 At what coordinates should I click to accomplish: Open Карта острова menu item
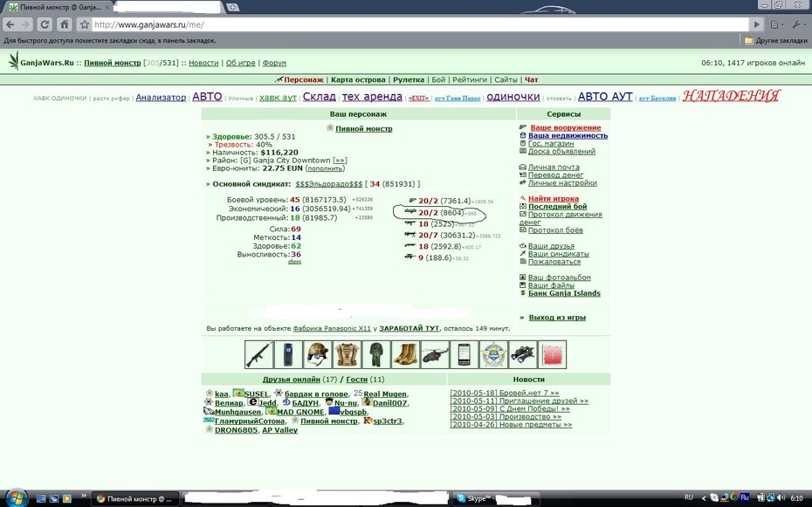coord(358,79)
